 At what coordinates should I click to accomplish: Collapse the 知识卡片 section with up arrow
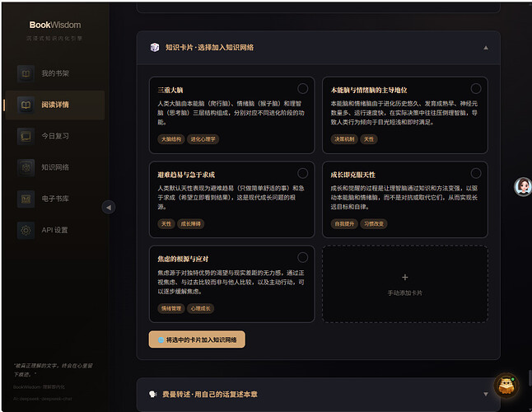click(486, 48)
